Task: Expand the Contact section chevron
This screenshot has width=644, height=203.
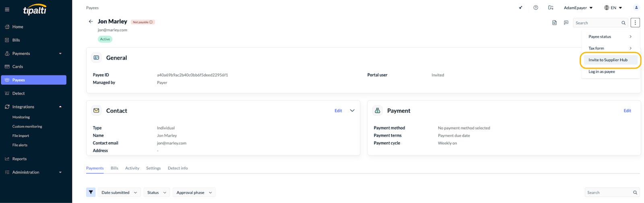Action: click(x=352, y=111)
